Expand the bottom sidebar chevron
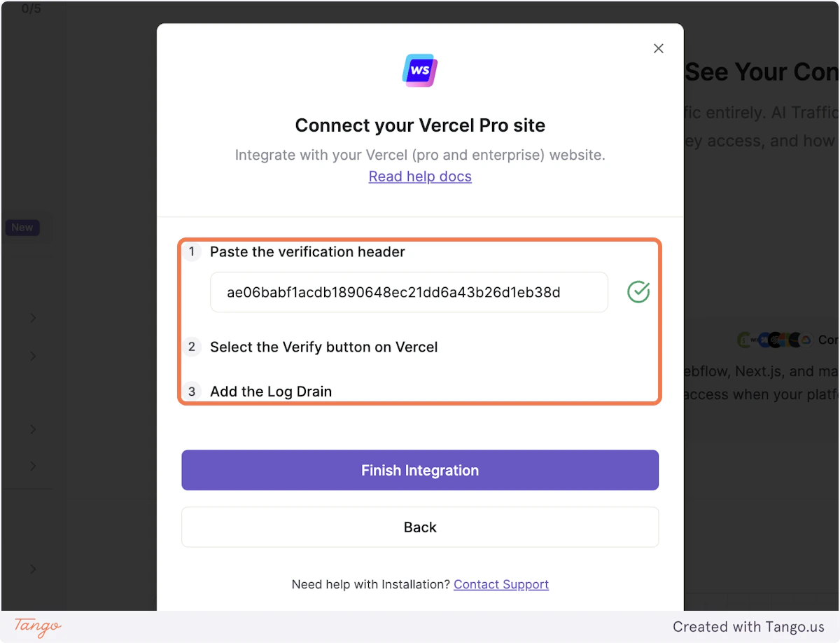840x643 pixels. click(32, 569)
